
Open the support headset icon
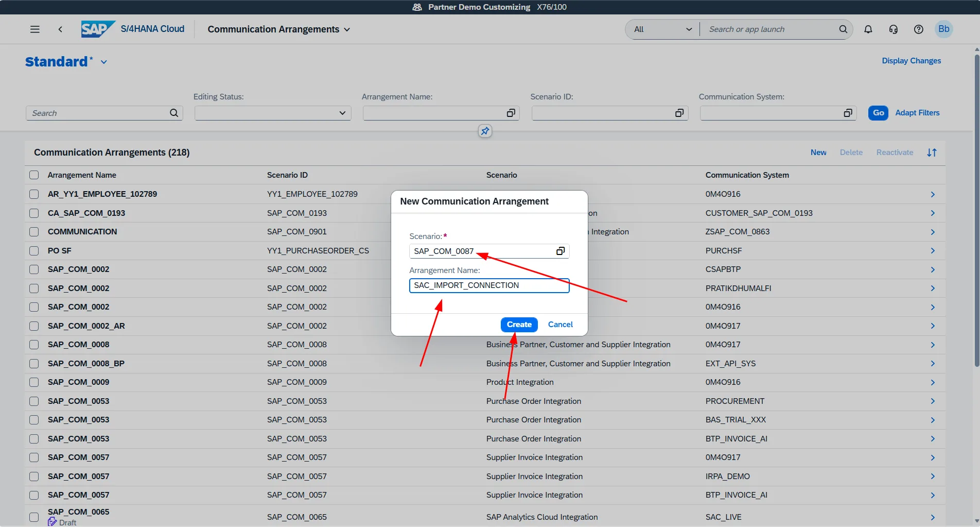894,29
